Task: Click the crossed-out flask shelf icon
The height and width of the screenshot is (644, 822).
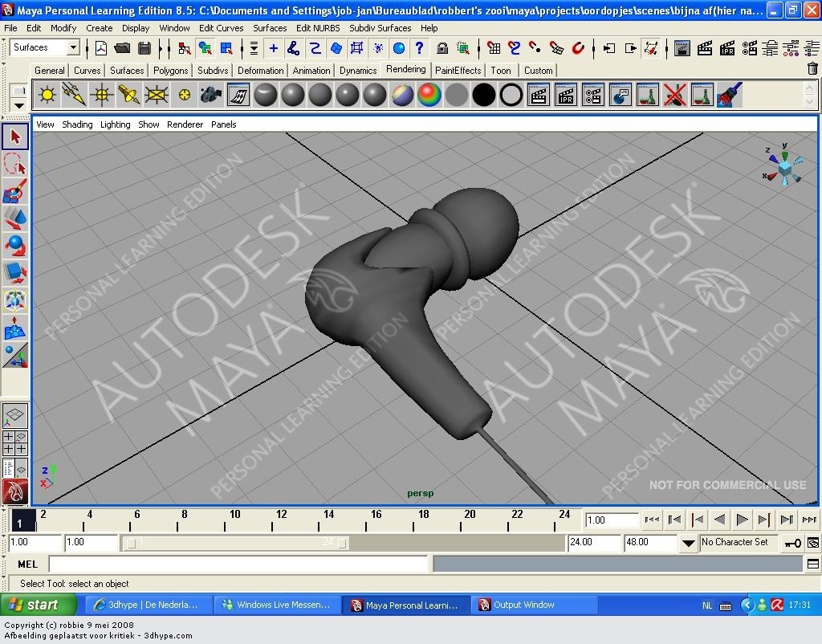Action: (x=674, y=95)
